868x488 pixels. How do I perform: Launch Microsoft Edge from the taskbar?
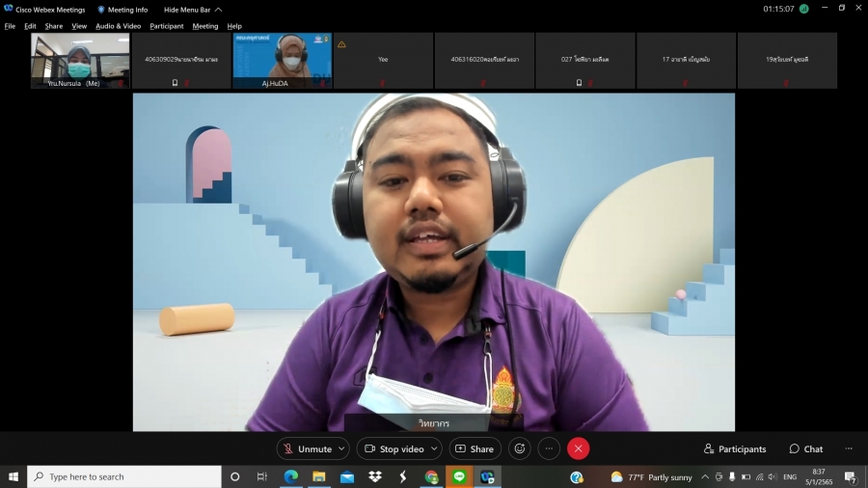(290, 476)
